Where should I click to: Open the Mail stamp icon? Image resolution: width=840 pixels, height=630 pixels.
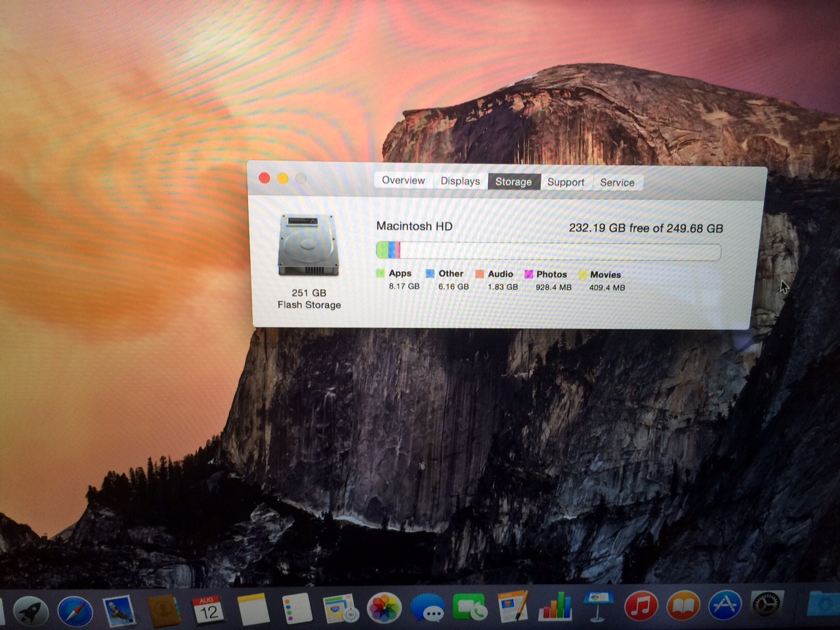119,612
